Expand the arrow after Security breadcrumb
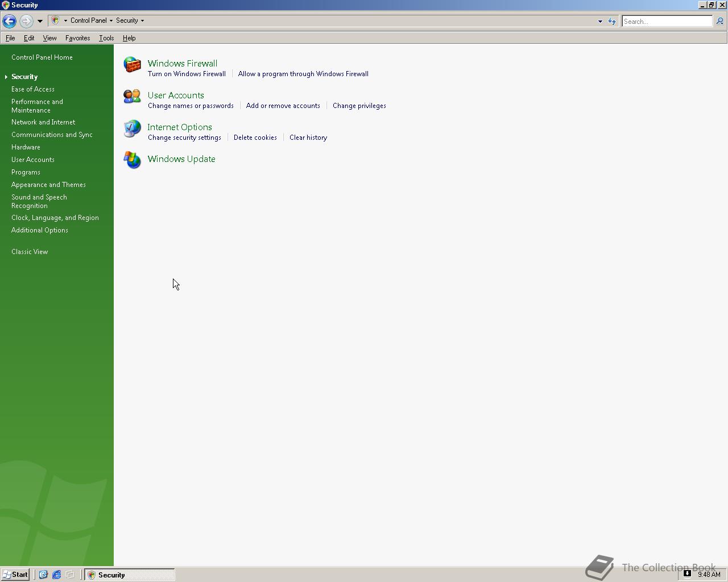Screen dimensions: 728x582 coord(142,20)
